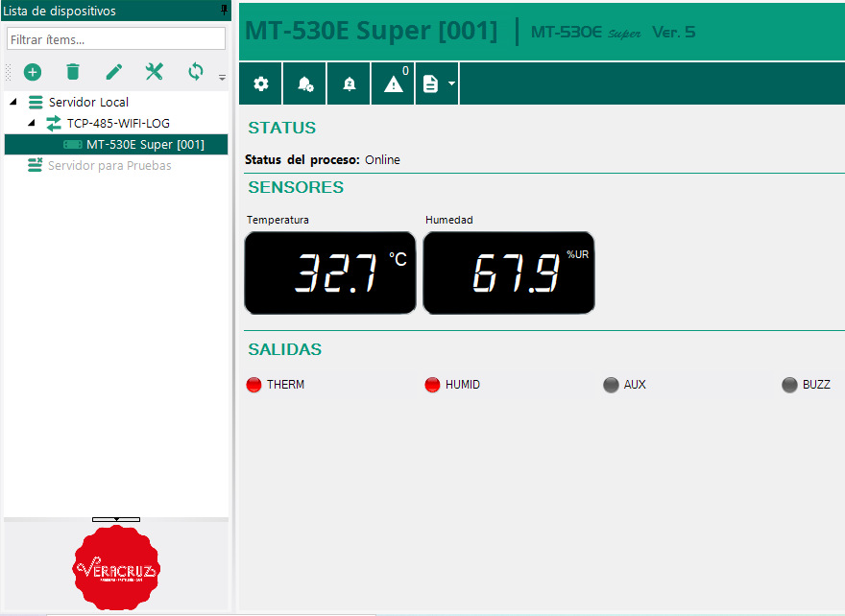This screenshot has width=845, height=616.
Task: Open the device toolbar overflow options
Action: click(222, 78)
